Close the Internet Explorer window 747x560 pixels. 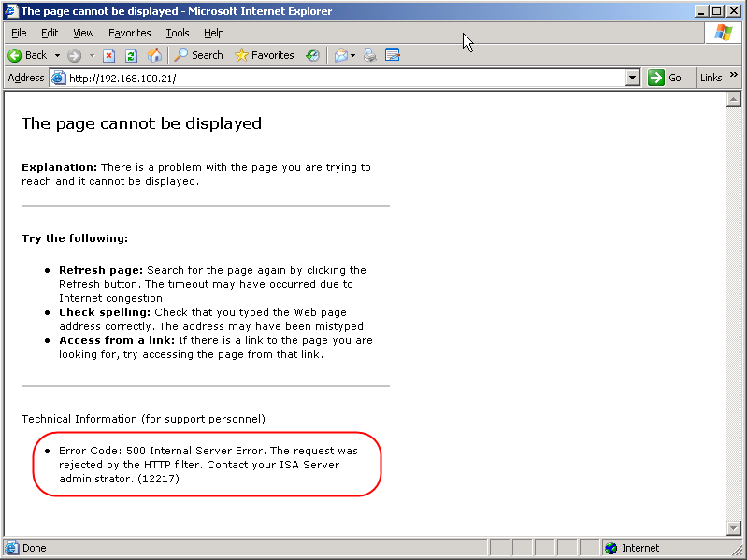click(734, 11)
